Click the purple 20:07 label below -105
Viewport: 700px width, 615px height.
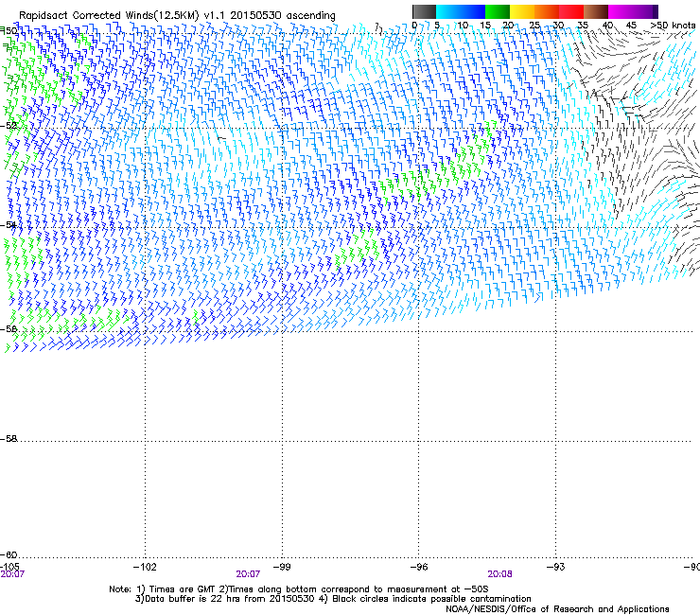click(x=12, y=574)
